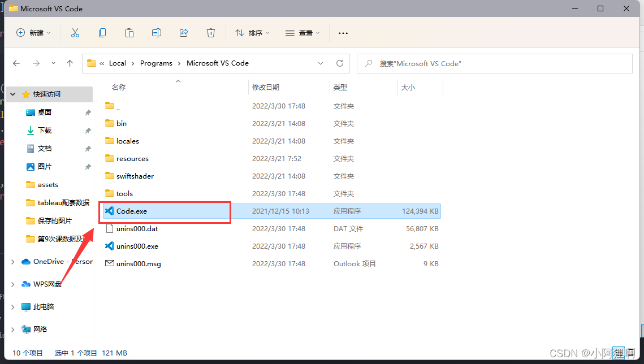This screenshot has height=364, width=644.
Task: Open assets folder in sidebar
Action: [x=47, y=185]
